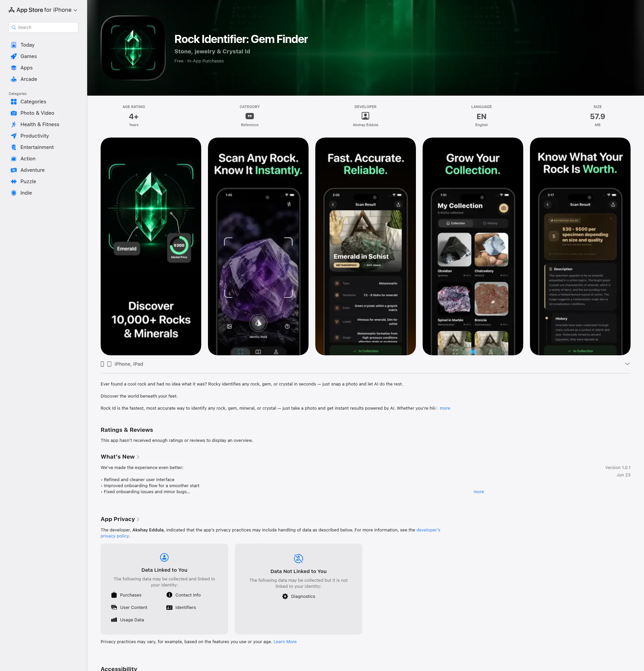Select Productivity paper plane icon
The width and height of the screenshot is (644, 671).
coord(14,136)
